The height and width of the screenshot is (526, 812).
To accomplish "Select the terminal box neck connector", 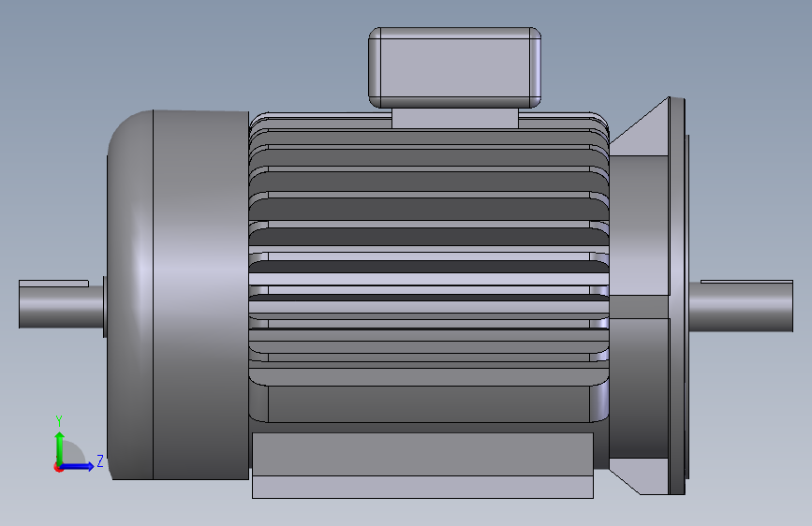I will (x=454, y=118).
